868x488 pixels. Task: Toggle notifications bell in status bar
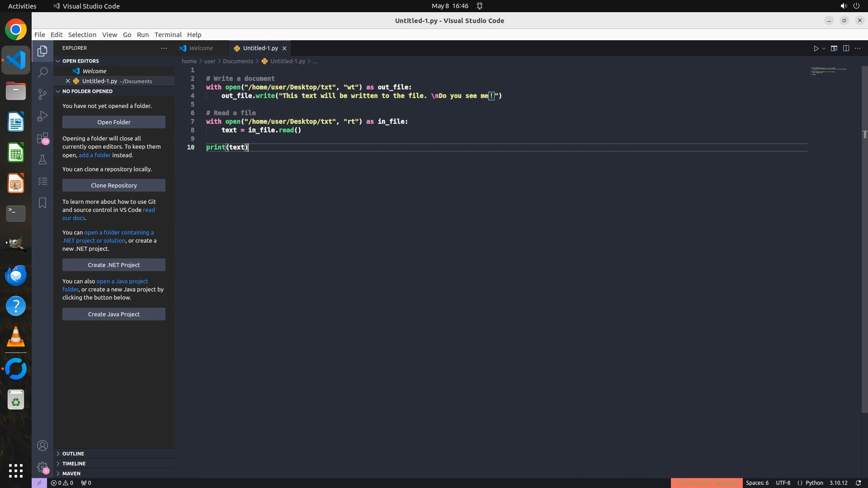858,483
